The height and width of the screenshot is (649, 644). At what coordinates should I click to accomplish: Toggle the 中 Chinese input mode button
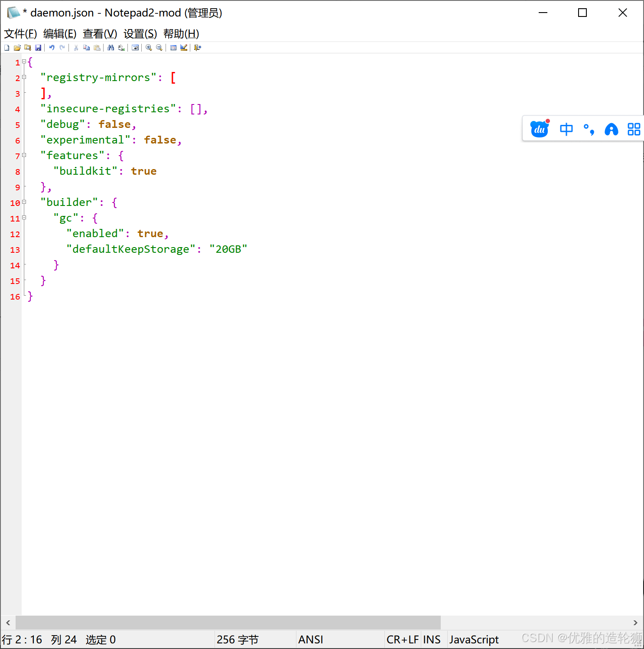coord(566,129)
